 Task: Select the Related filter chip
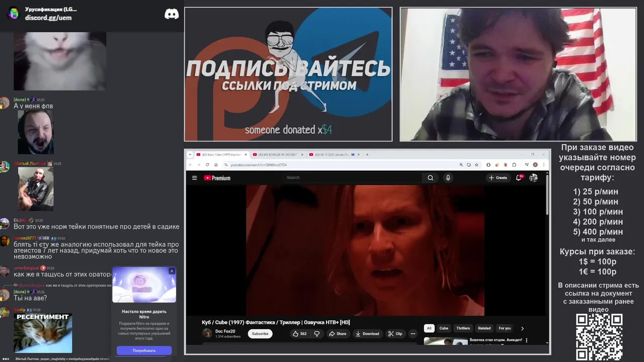(x=485, y=328)
